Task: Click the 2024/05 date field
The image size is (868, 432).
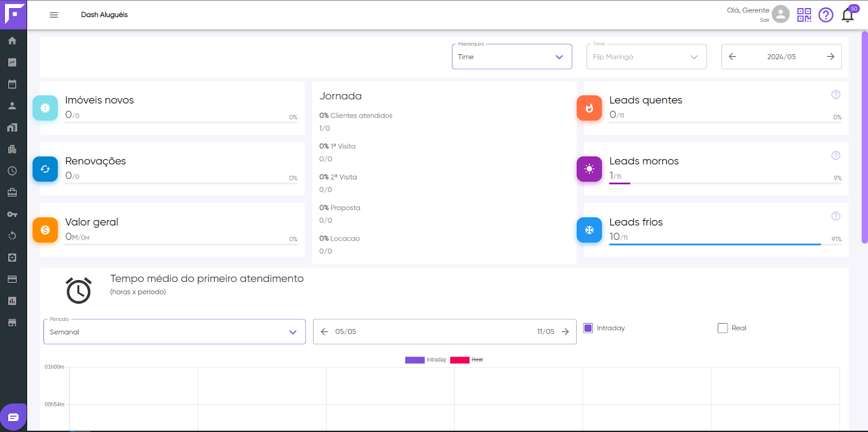Action: 781,56
